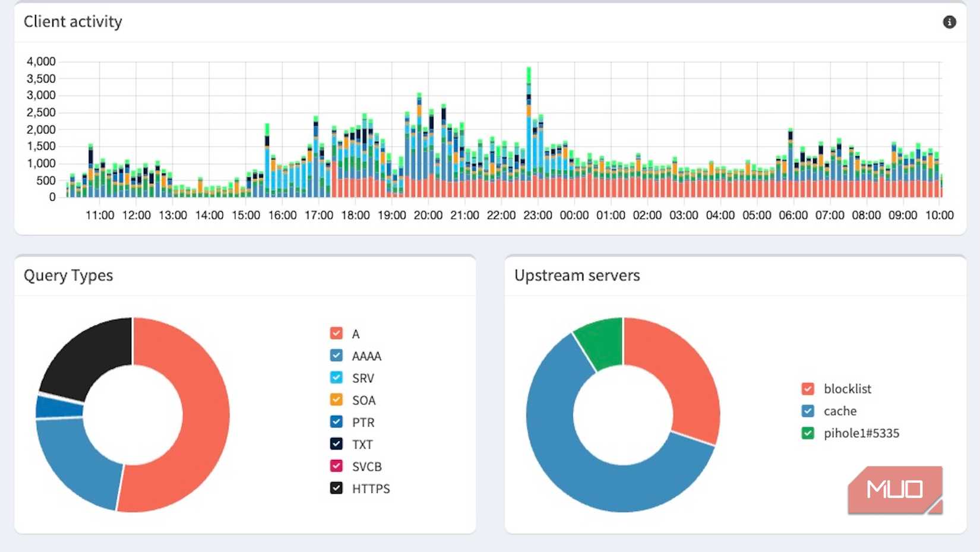
Task: Click the blue AAAA legend icon
Action: click(x=336, y=356)
